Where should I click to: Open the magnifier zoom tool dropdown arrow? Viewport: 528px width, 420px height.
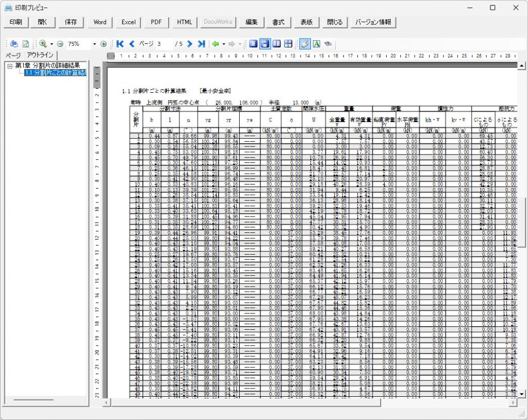click(52, 44)
